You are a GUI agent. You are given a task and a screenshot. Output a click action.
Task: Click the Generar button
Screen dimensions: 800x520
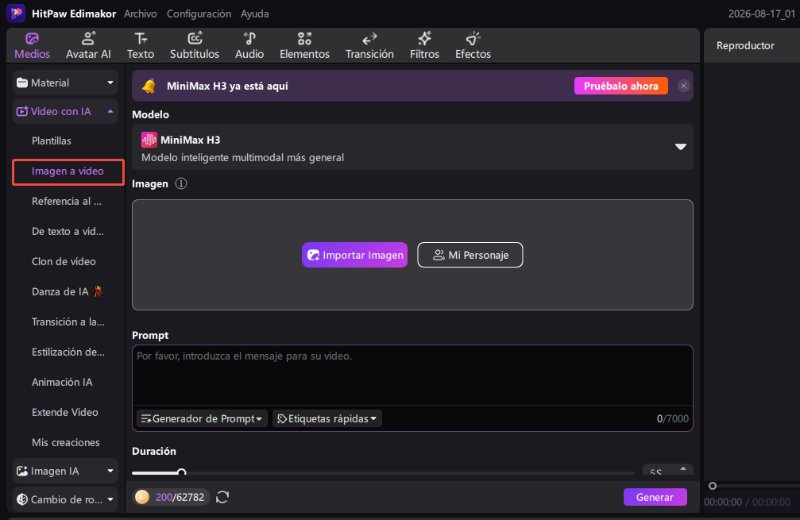(x=655, y=497)
